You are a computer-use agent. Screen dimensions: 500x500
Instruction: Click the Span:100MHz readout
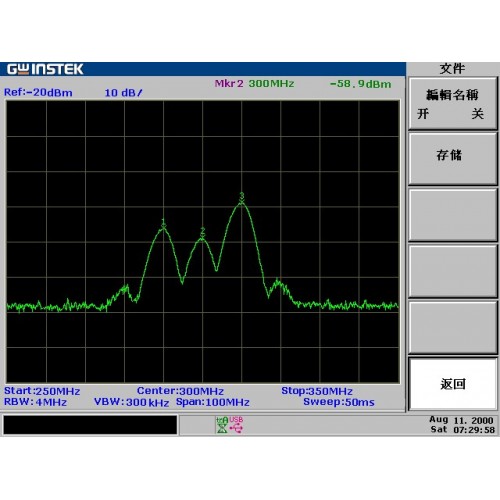coord(213,402)
